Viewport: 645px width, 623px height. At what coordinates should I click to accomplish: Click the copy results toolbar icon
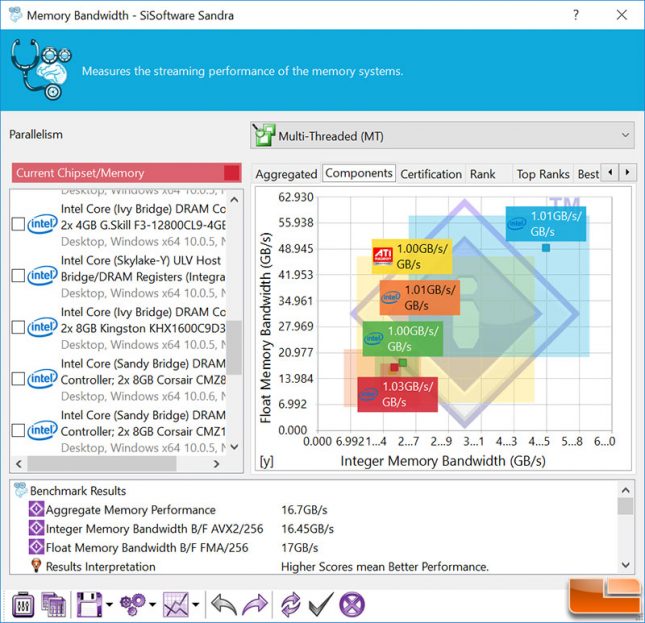tap(53, 604)
